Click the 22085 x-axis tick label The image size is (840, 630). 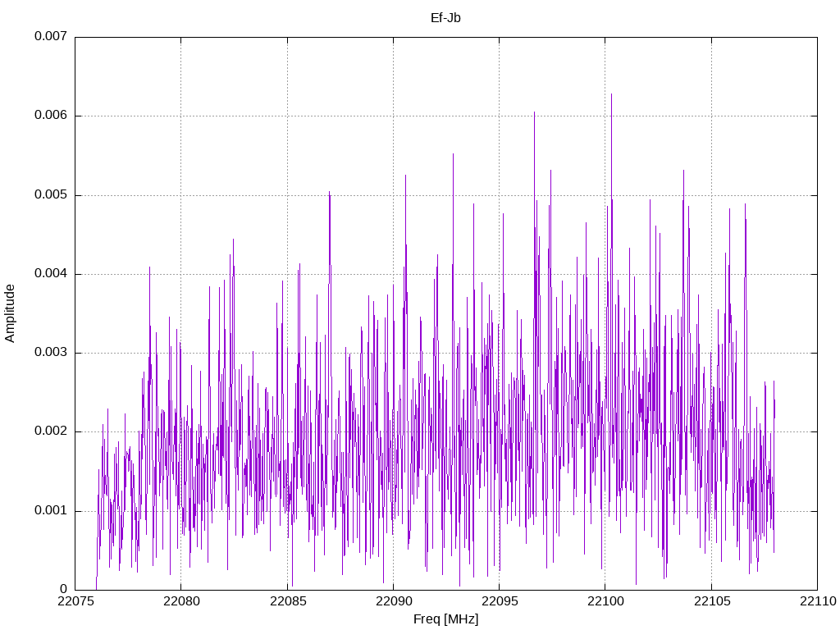coord(288,601)
